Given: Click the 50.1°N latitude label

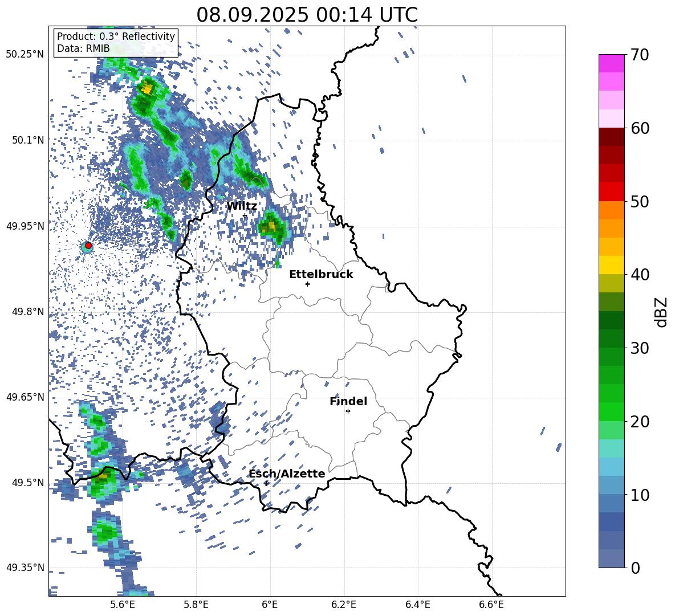Looking at the screenshot, I should (27, 140).
